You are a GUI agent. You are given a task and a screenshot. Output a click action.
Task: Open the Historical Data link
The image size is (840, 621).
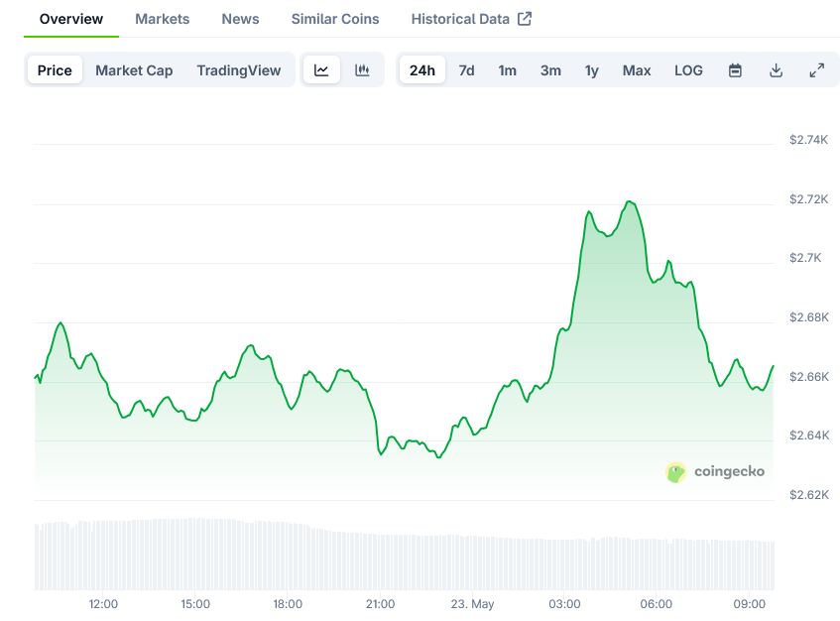[x=460, y=19]
